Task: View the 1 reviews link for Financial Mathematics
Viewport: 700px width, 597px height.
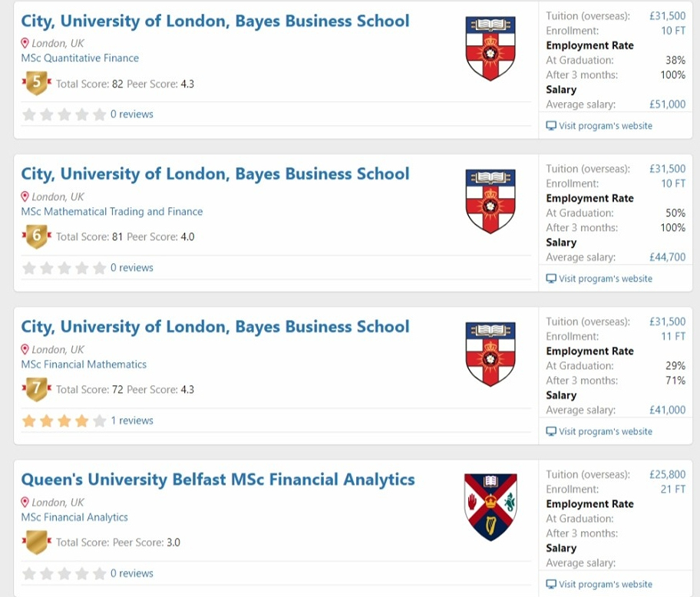Action: coord(132,421)
